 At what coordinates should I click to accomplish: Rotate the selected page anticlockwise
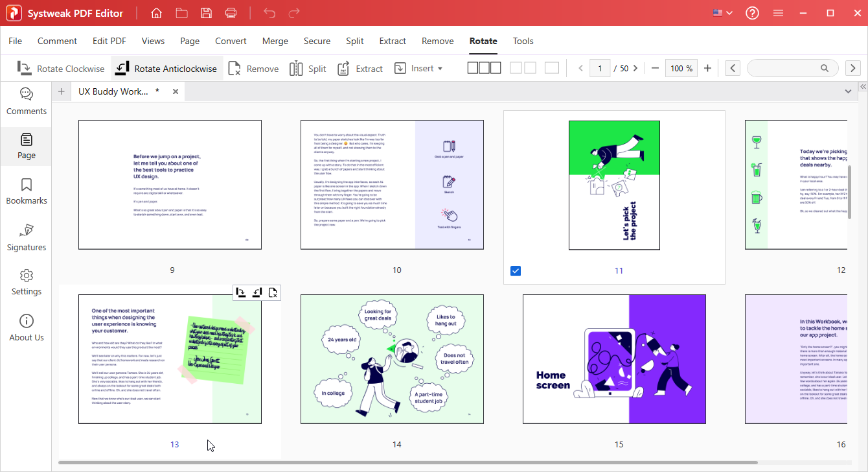167,69
